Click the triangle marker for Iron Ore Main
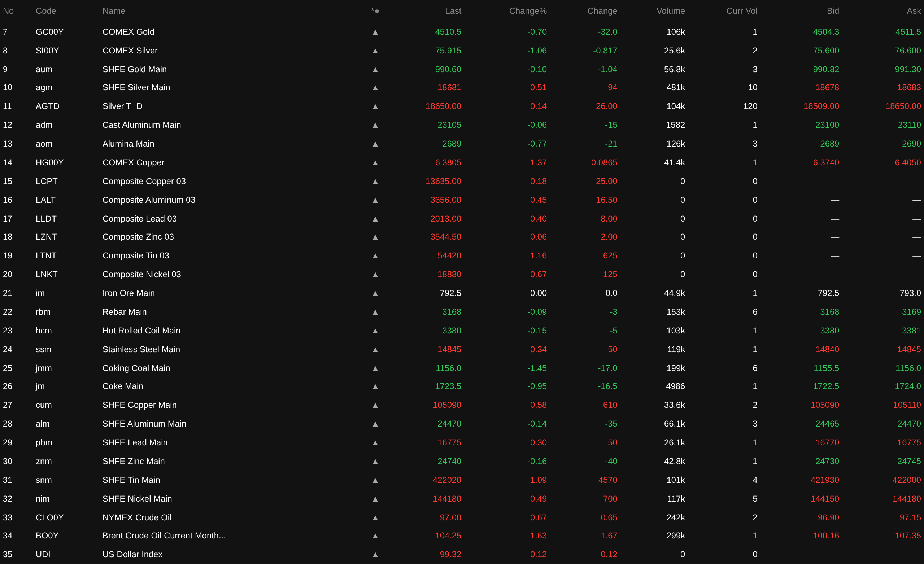924x568 pixels. [x=375, y=294]
